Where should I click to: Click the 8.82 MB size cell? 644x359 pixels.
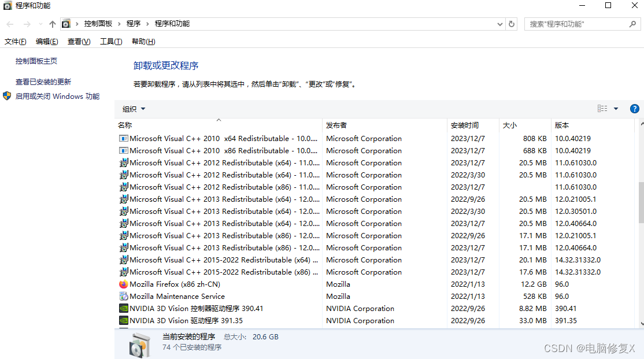[x=532, y=309]
